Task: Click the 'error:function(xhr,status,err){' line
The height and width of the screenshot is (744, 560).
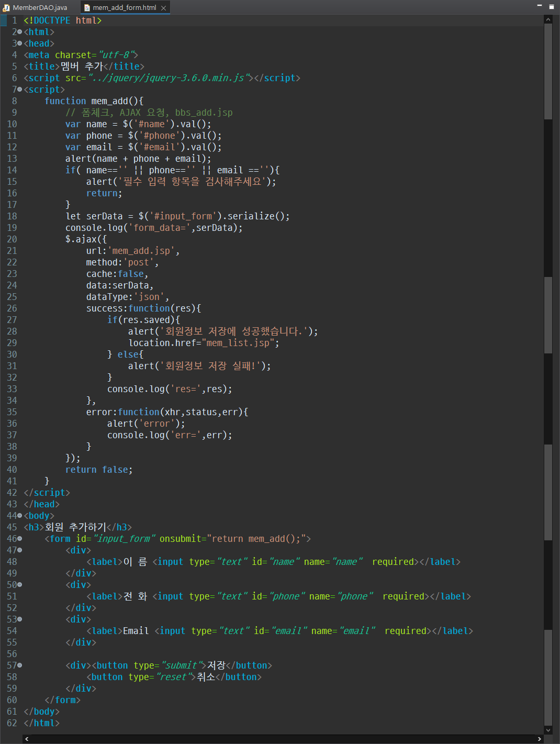Action: [x=167, y=412]
